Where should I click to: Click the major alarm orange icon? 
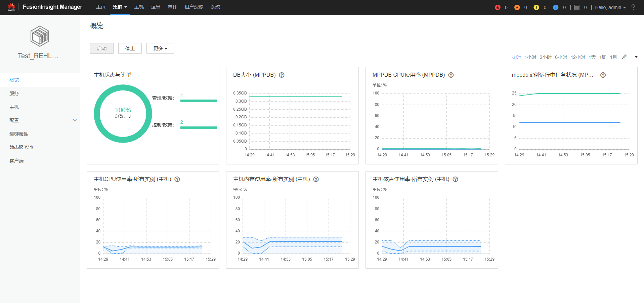coord(517,7)
